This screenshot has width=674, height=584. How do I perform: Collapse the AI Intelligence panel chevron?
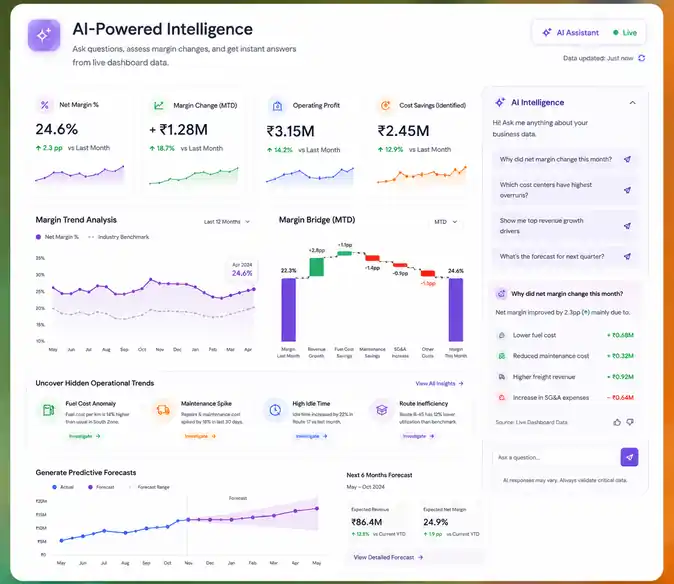[x=632, y=103]
